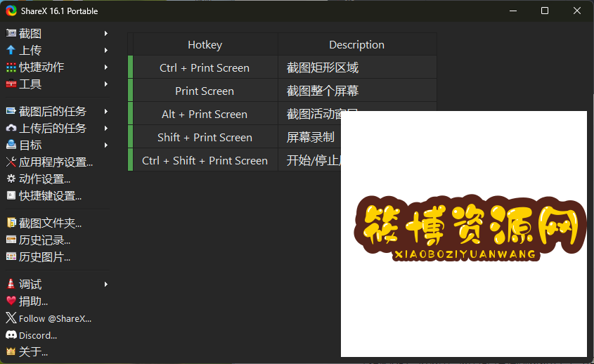Viewport: 594px width, 364px height.
Task: Open the 快捷动作 menu item
Action: pyautogui.click(x=57, y=67)
